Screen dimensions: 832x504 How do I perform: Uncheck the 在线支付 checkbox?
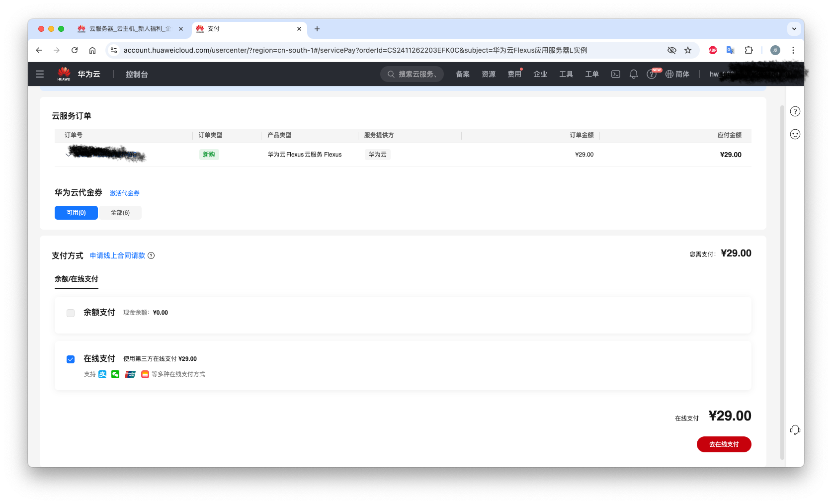pyautogui.click(x=71, y=359)
